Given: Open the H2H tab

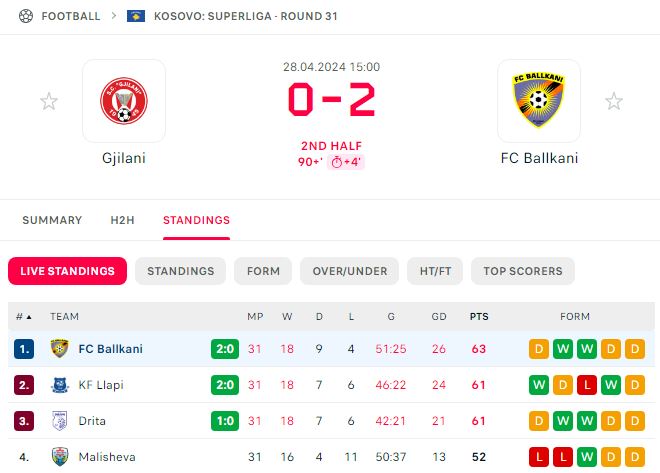Looking at the screenshot, I should coord(122,220).
